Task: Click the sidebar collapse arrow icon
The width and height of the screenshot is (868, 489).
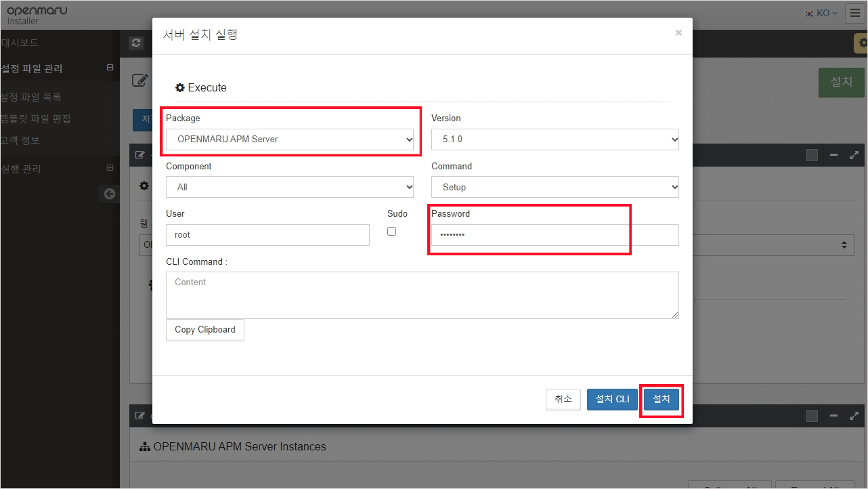Action: coord(109,194)
